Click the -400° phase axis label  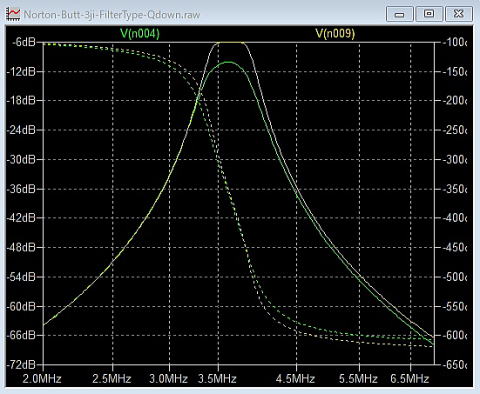click(x=455, y=218)
